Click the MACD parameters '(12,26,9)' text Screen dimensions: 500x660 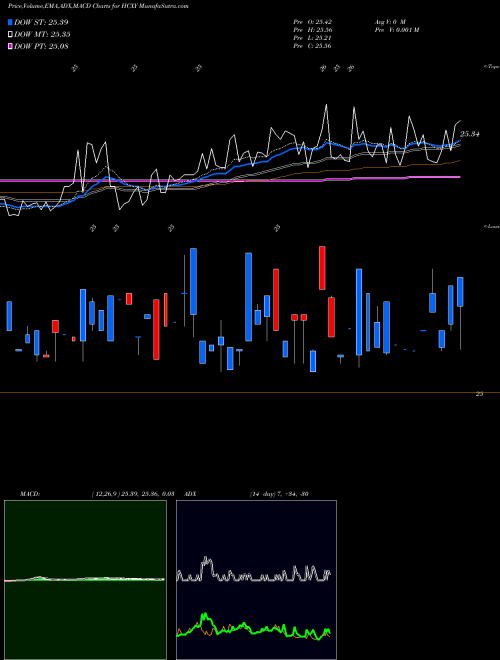(133, 494)
